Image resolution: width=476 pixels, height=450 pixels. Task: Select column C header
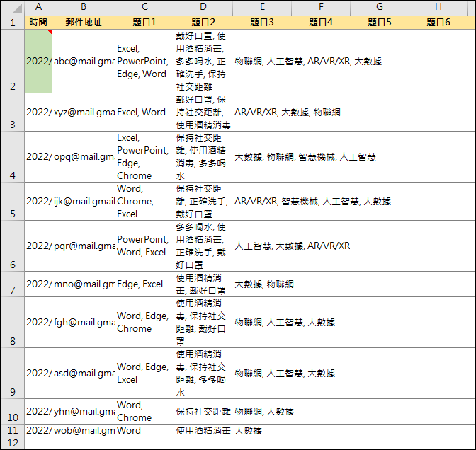[x=144, y=8]
